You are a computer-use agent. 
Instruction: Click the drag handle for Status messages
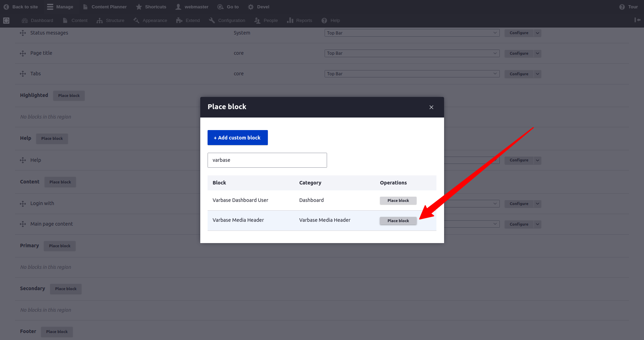[x=23, y=33]
